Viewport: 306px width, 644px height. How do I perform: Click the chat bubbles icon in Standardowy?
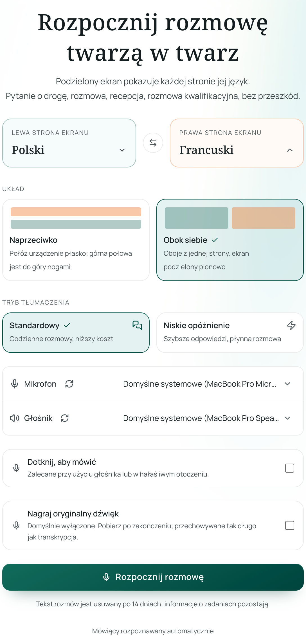click(137, 325)
